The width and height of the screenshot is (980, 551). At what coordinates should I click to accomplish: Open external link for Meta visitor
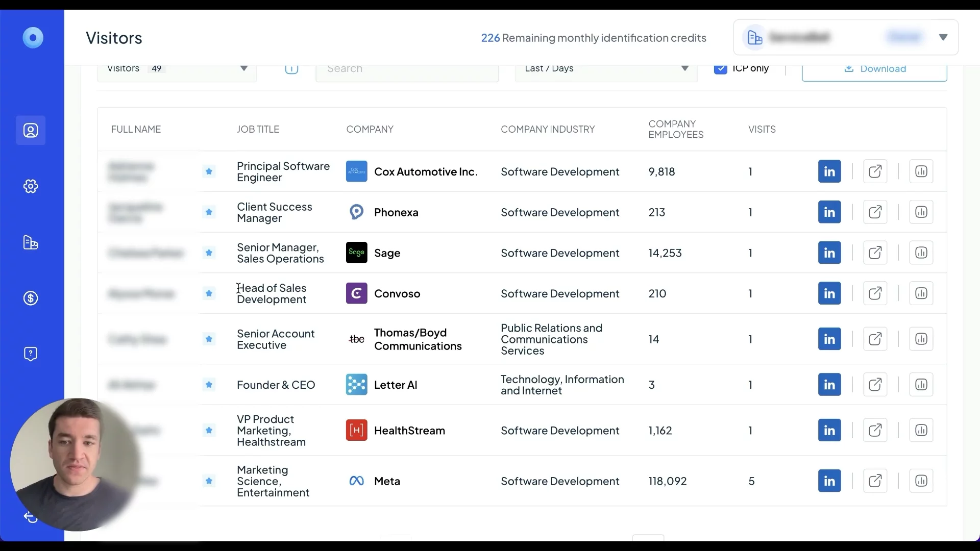tap(875, 481)
